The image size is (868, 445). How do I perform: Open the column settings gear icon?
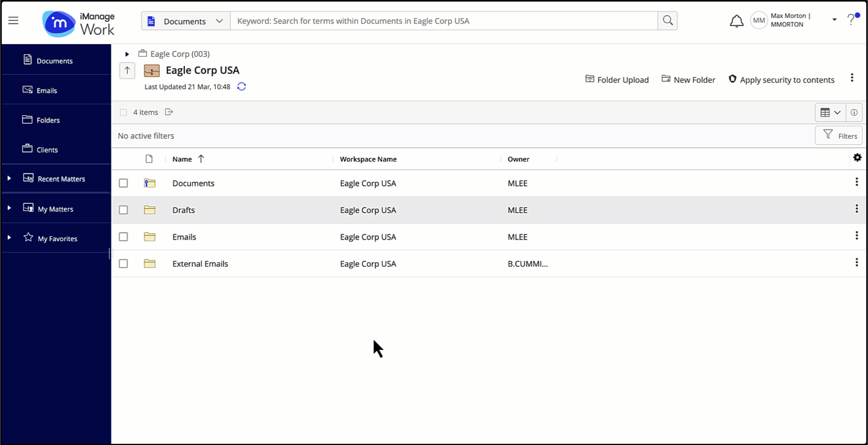[x=857, y=157]
